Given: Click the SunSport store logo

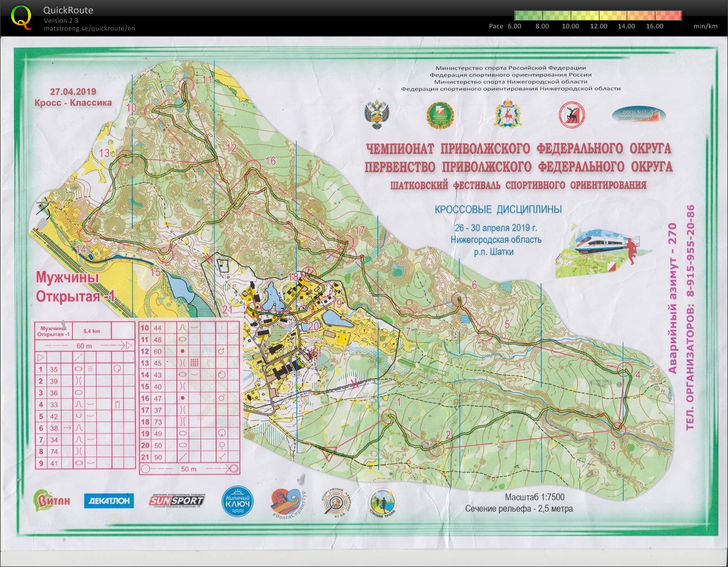Looking at the screenshot, I should [x=177, y=500].
